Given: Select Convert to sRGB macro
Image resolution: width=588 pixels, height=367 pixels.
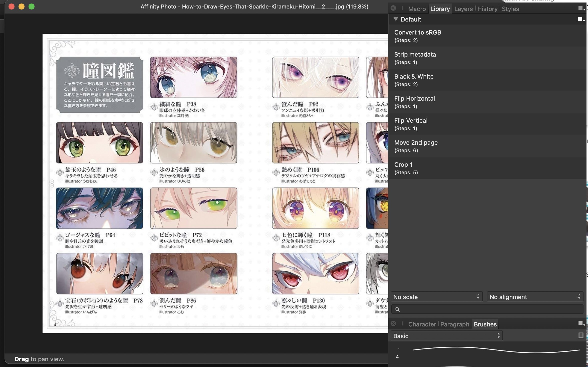Looking at the screenshot, I should pos(418,36).
